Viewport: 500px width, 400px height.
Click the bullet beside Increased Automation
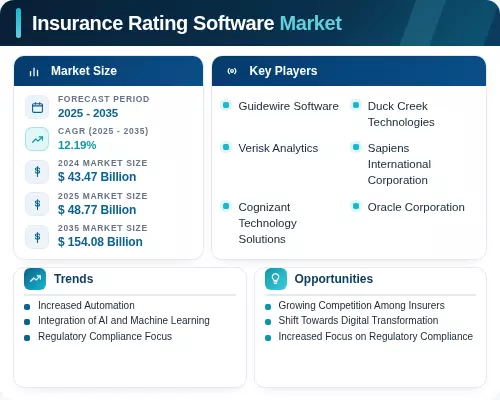click(x=27, y=307)
